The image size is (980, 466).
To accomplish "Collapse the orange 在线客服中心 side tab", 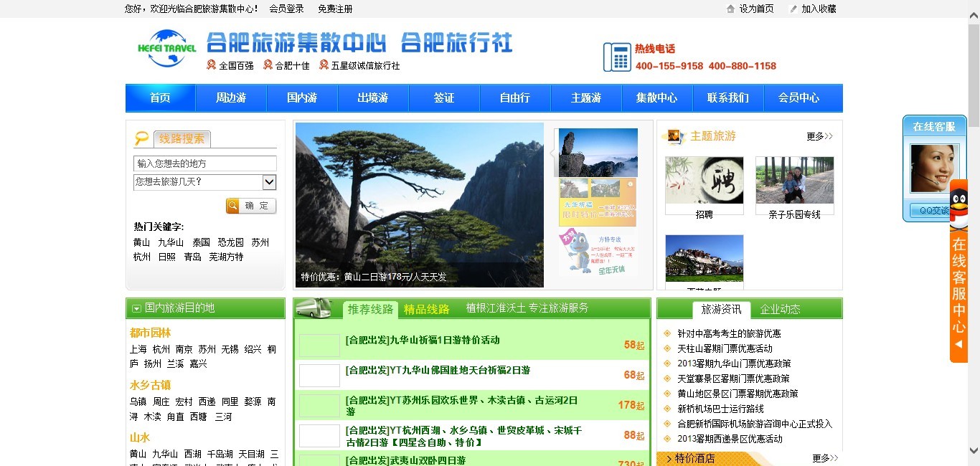I will (x=958, y=345).
